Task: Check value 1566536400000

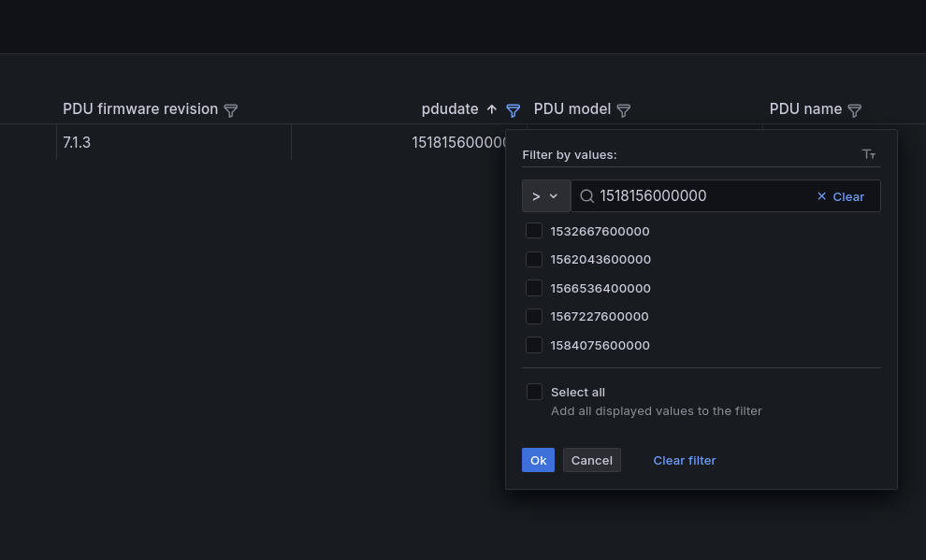Action: point(534,288)
